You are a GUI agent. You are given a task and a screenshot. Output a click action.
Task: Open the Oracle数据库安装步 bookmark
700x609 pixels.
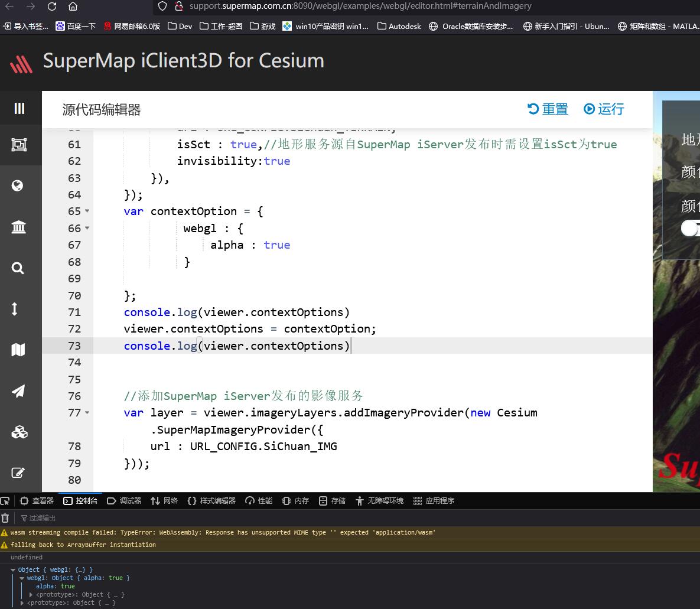pyautogui.click(x=471, y=27)
